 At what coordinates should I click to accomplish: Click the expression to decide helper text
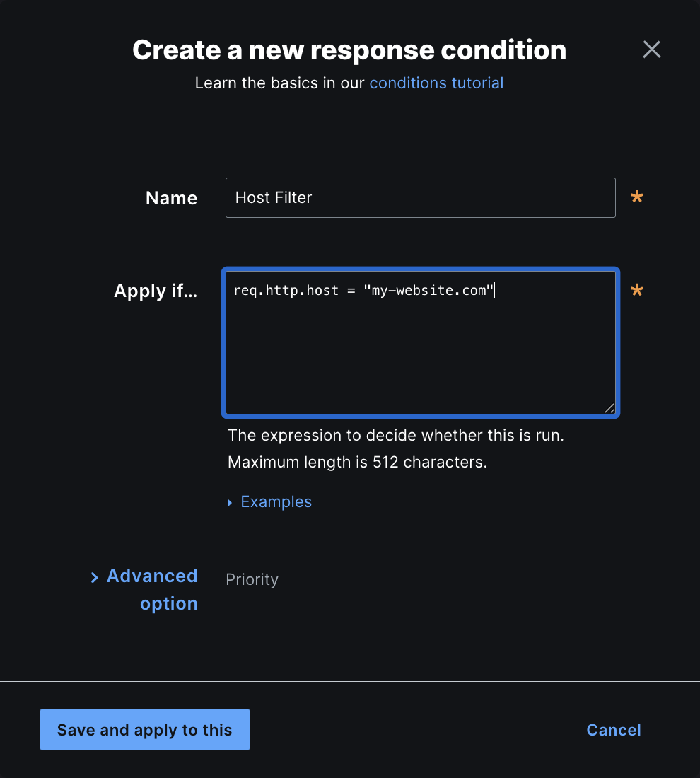click(396, 435)
